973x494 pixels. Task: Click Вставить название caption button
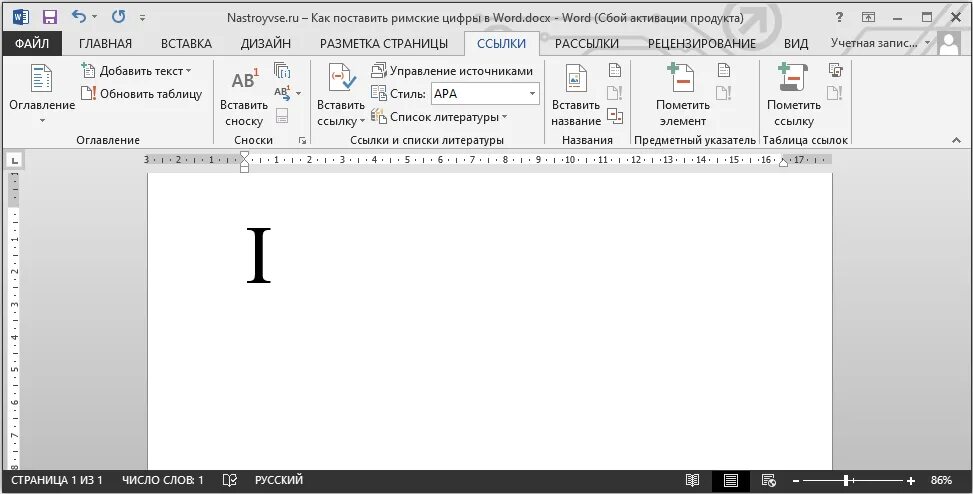coord(576,96)
